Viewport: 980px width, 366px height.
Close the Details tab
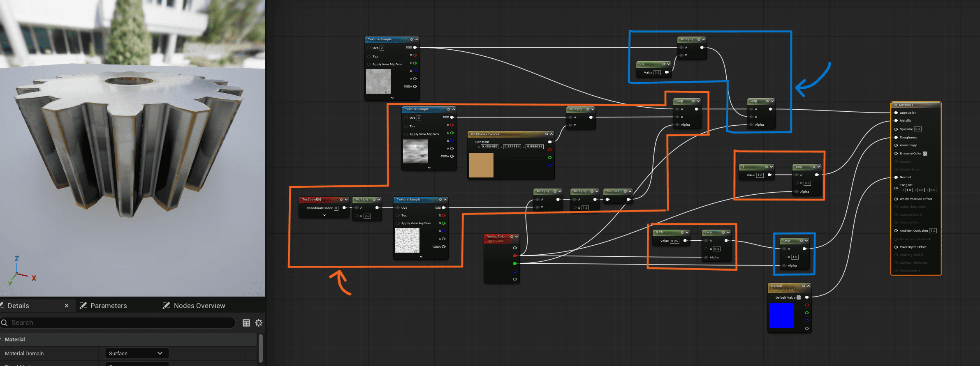point(67,306)
